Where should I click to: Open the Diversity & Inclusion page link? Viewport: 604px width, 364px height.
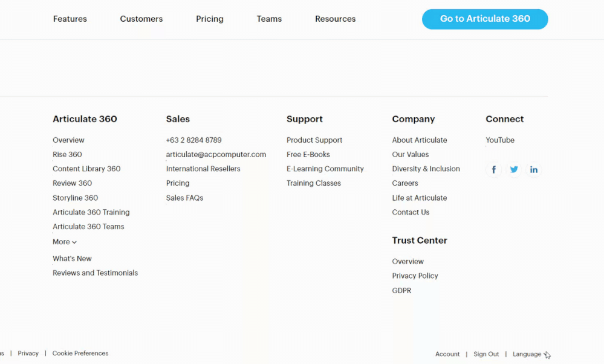(x=426, y=169)
